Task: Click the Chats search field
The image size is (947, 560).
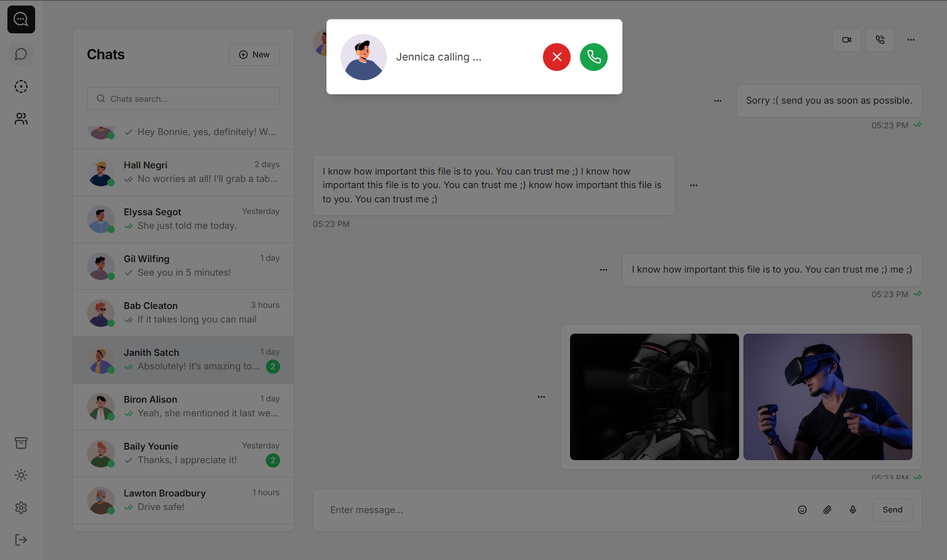Action: coord(183,98)
